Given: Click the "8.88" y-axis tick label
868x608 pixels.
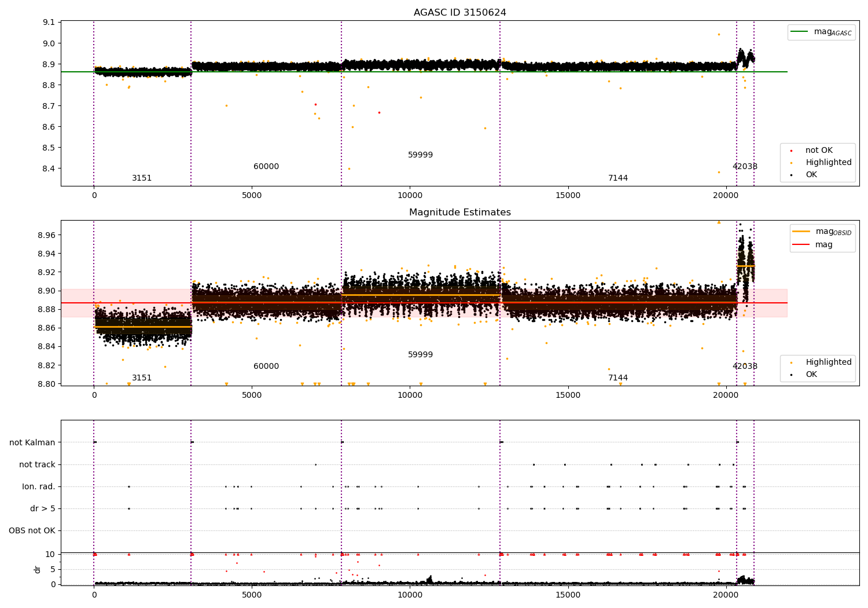Looking at the screenshot, I should pyautogui.click(x=46, y=309).
